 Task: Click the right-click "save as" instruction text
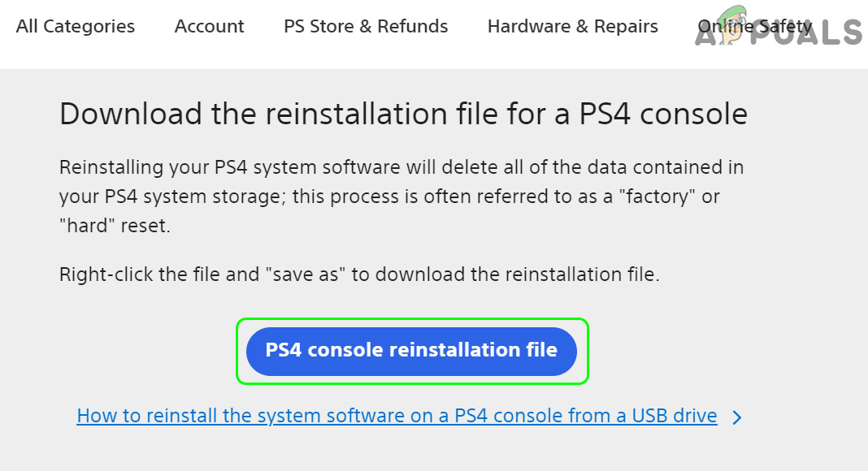tap(359, 274)
